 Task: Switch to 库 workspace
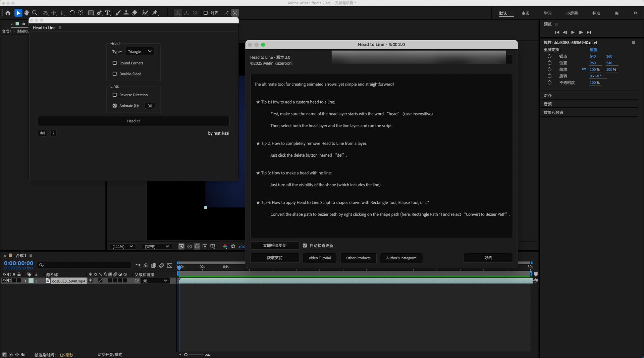pyautogui.click(x=616, y=13)
